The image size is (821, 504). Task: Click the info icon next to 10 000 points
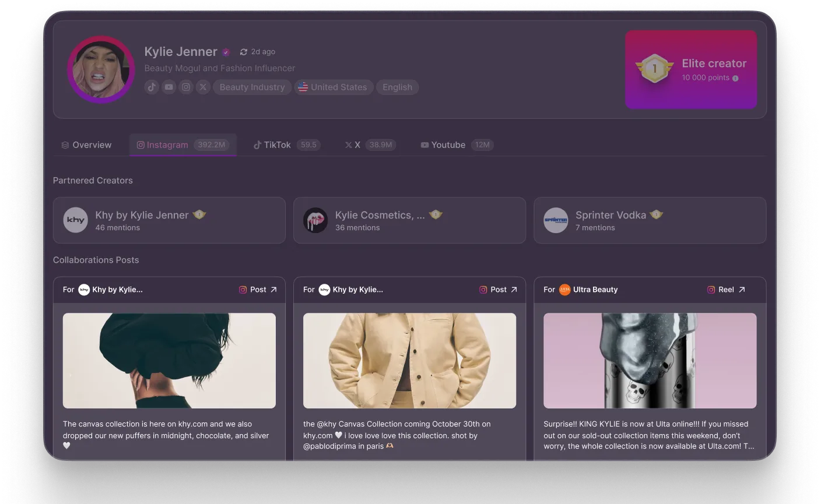735,78
